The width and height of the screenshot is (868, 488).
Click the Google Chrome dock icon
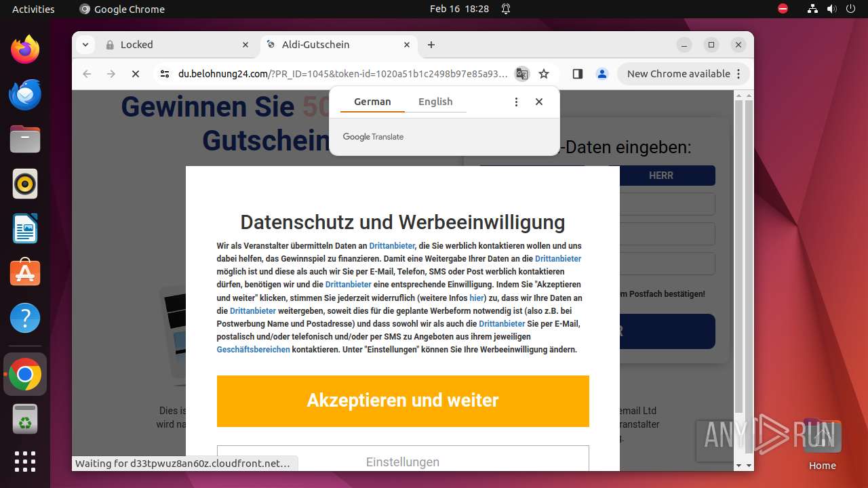pos(25,375)
